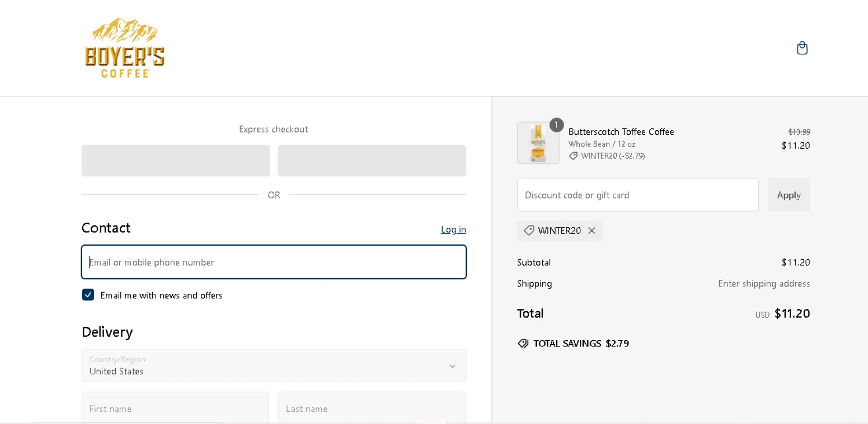
Task: Click the quantity badge on the product image
Action: (x=556, y=125)
